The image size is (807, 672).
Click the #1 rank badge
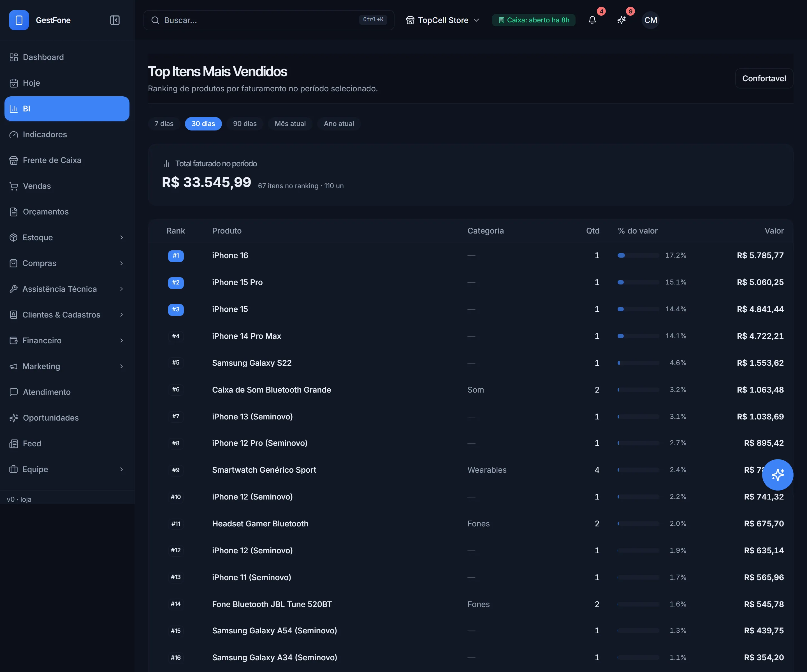point(176,256)
